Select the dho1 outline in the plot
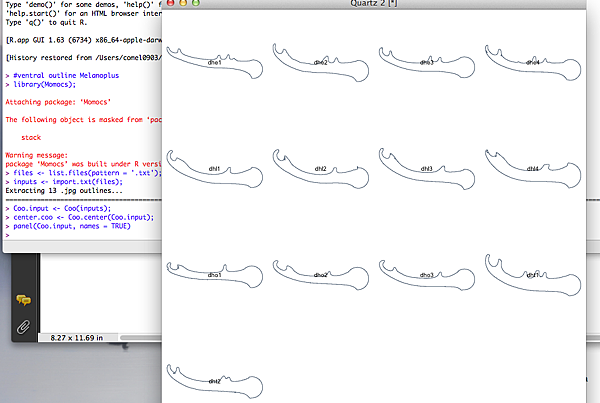 pyautogui.click(x=215, y=275)
